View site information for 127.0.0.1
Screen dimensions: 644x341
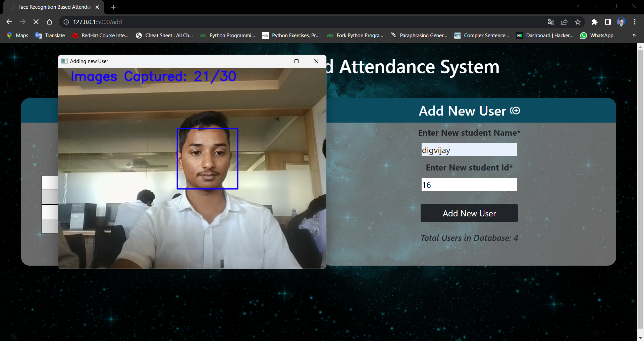[66, 22]
